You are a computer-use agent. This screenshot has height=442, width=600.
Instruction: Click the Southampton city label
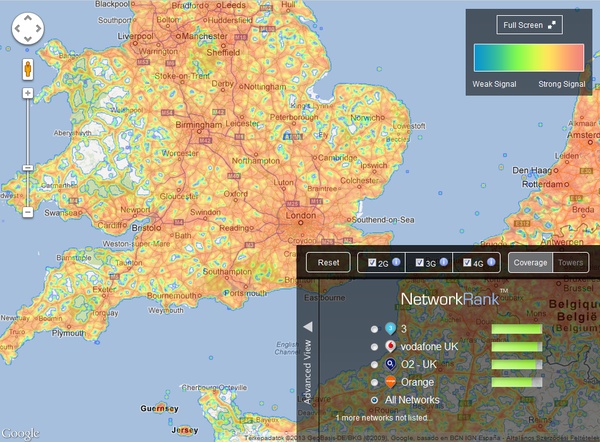[x=227, y=272]
